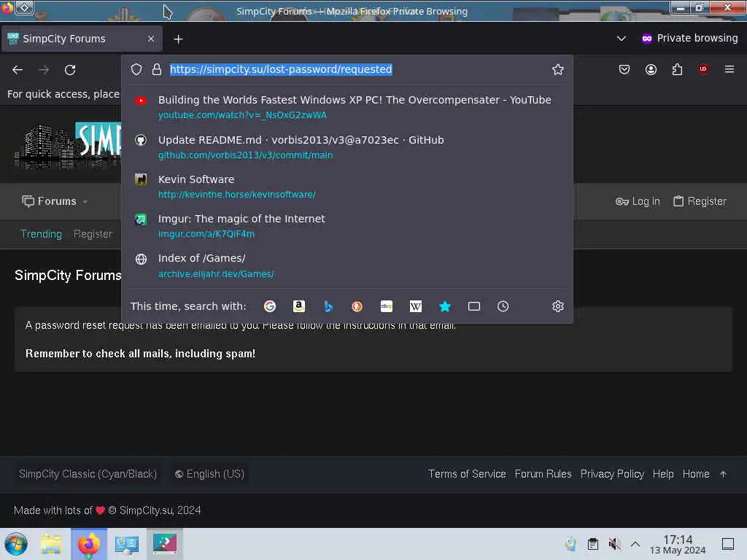Reload the current page
The image size is (747, 560).
(70, 70)
